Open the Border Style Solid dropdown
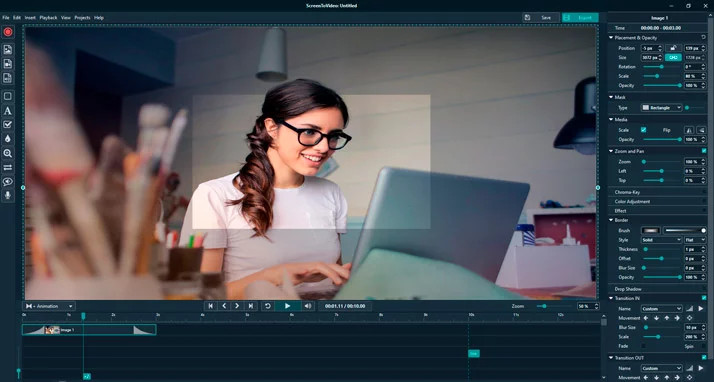Screen dimensions: 714x382 tap(661, 239)
